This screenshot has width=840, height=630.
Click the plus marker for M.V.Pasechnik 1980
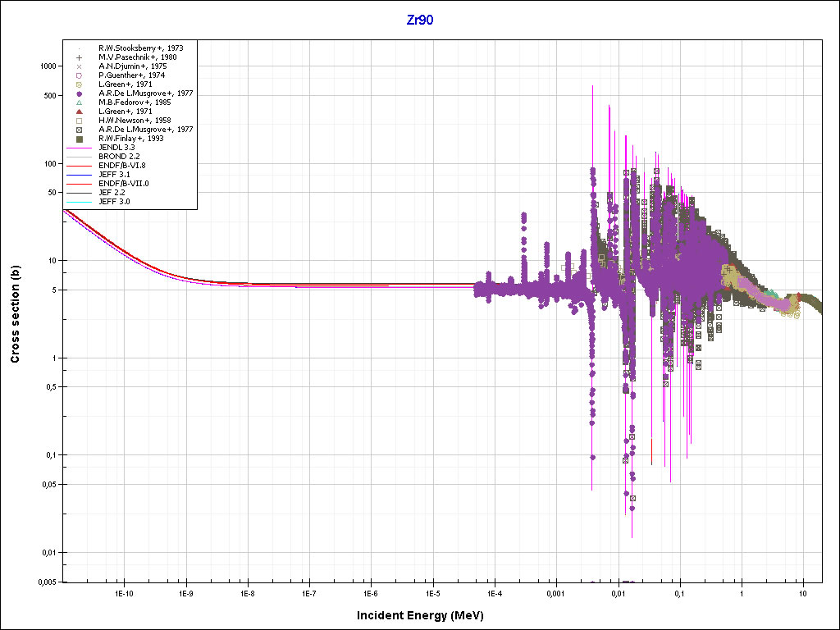point(79,57)
